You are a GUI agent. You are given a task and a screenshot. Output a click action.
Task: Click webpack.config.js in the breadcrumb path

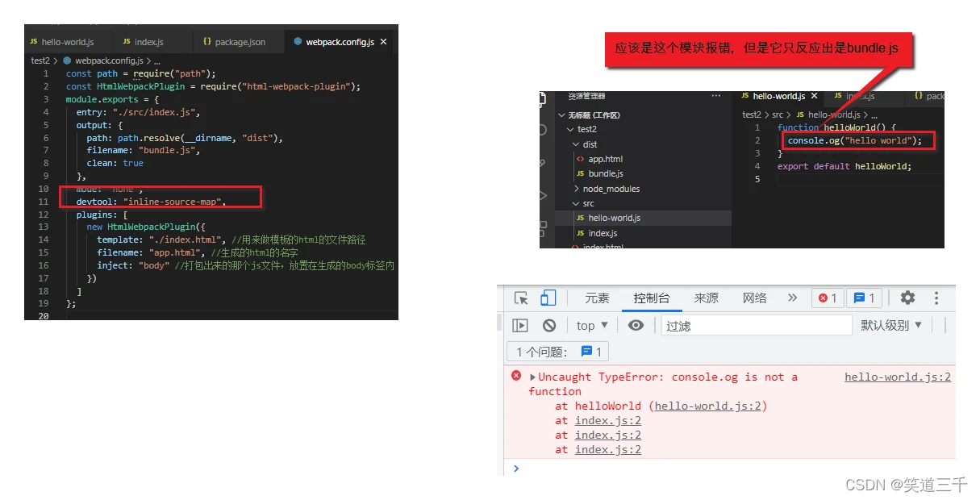click(109, 60)
